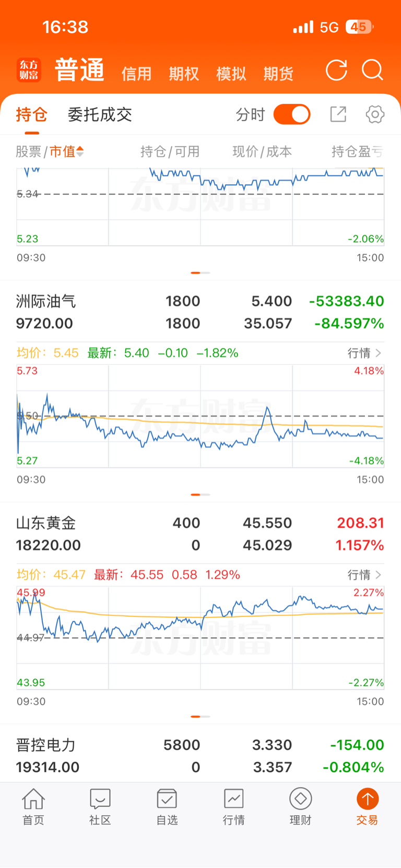Viewport: 401px width, 868px height.
Task: Open 行情 link for 山东黄金
Action: pyautogui.click(x=364, y=575)
